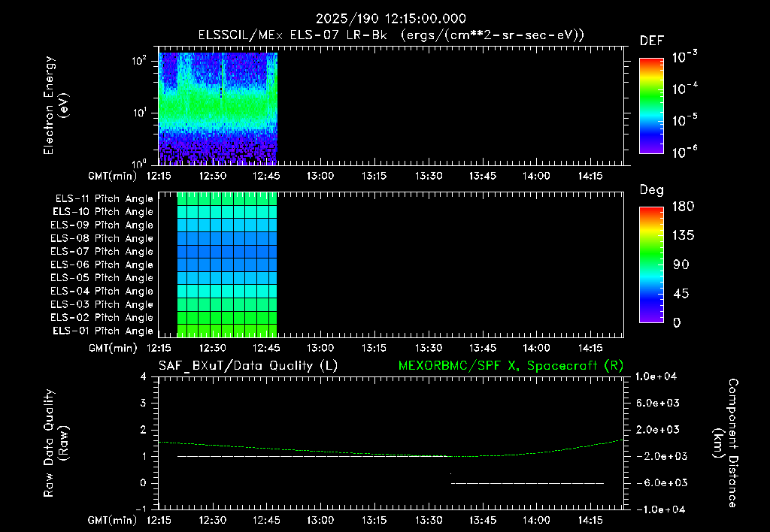Select the plot timestamp title 2025/190 12:15:00.000
Screen dimensions: 770x532
(x=391, y=19)
